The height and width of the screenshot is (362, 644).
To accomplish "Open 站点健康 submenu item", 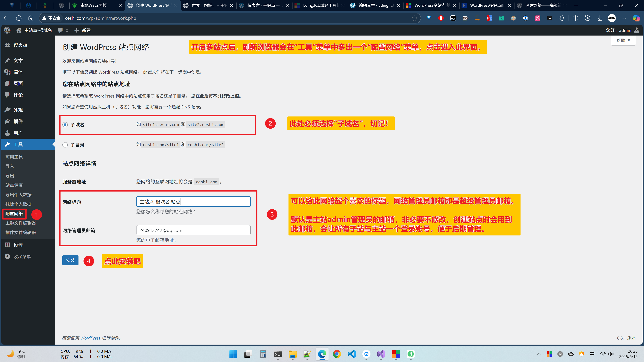I will tap(14, 185).
